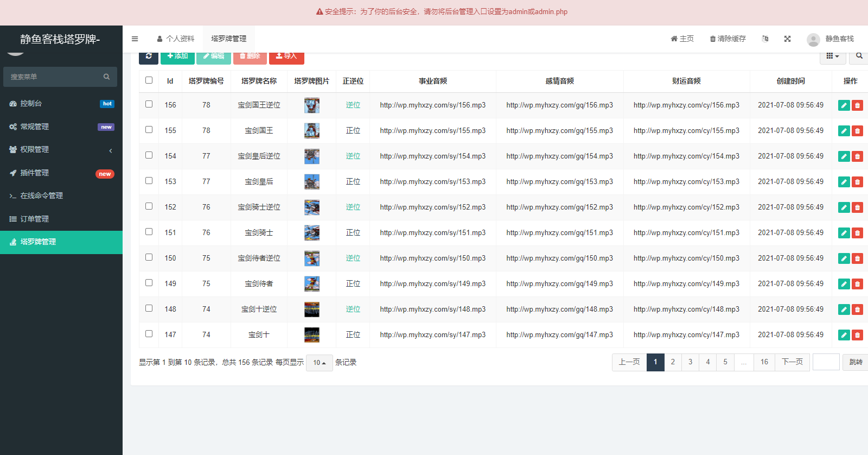Click the green 添加 button
This screenshot has height=455, width=868.
coord(177,56)
